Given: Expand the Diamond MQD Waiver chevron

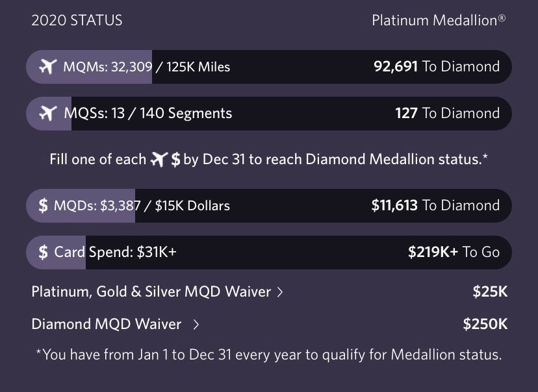Looking at the screenshot, I should click(x=196, y=324).
